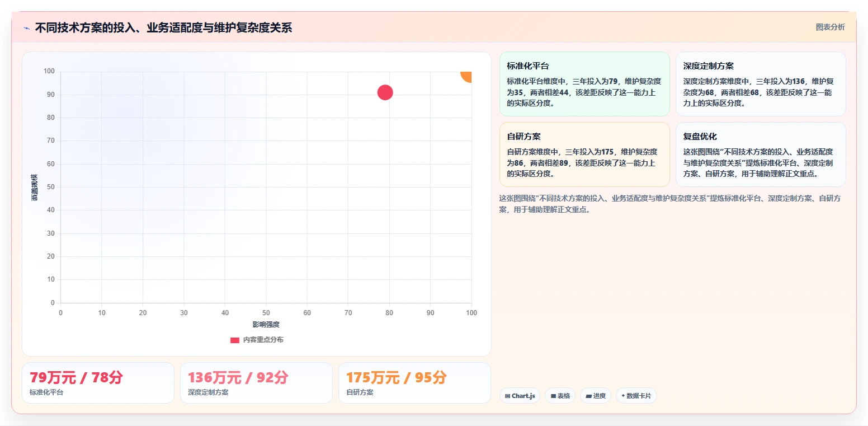Select the Chart.js tag chip
This screenshot has height=426, width=868.
(x=520, y=396)
